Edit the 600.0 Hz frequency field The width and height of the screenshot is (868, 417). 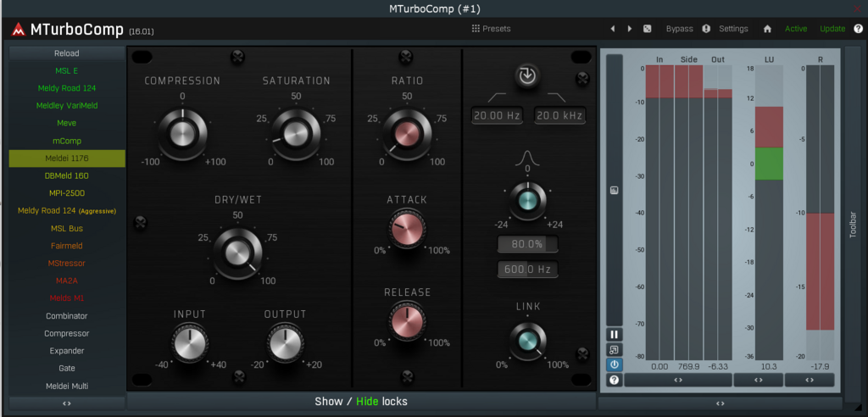pos(527,270)
